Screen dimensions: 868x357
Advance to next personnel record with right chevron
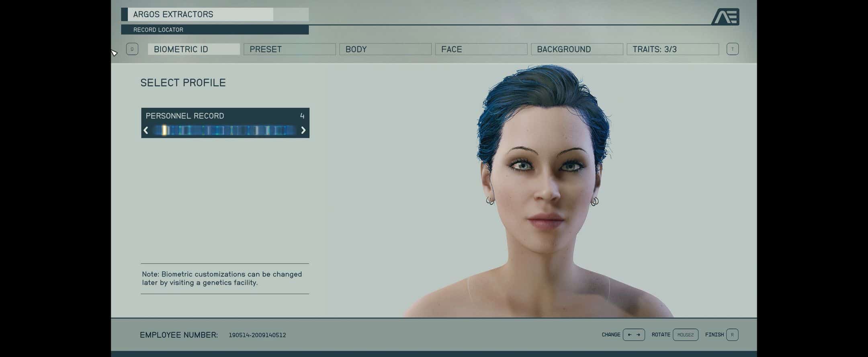[303, 130]
